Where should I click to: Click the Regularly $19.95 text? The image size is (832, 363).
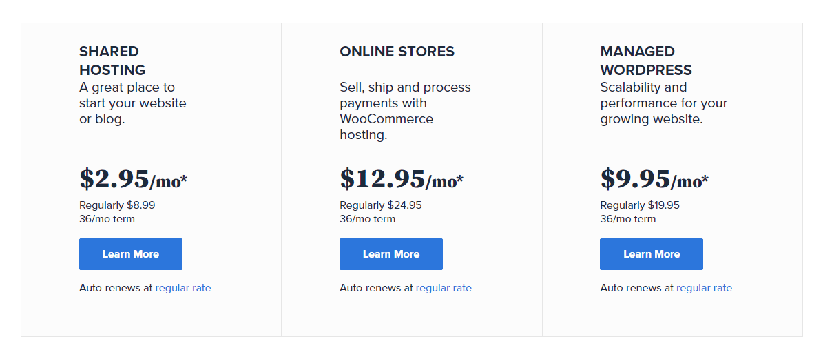tap(640, 205)
